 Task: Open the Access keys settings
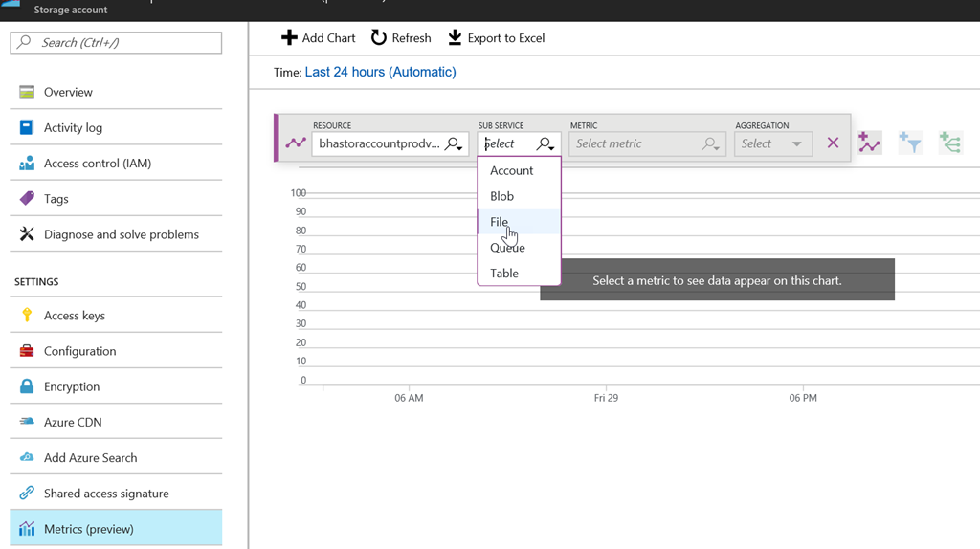point(75,316)
